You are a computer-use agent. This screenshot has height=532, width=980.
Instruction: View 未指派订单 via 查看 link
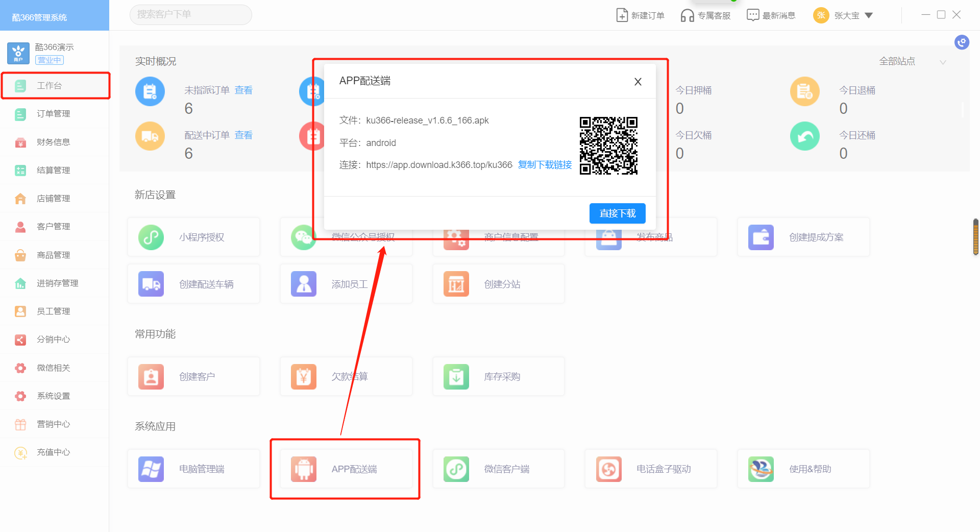[x=243, y=90]
